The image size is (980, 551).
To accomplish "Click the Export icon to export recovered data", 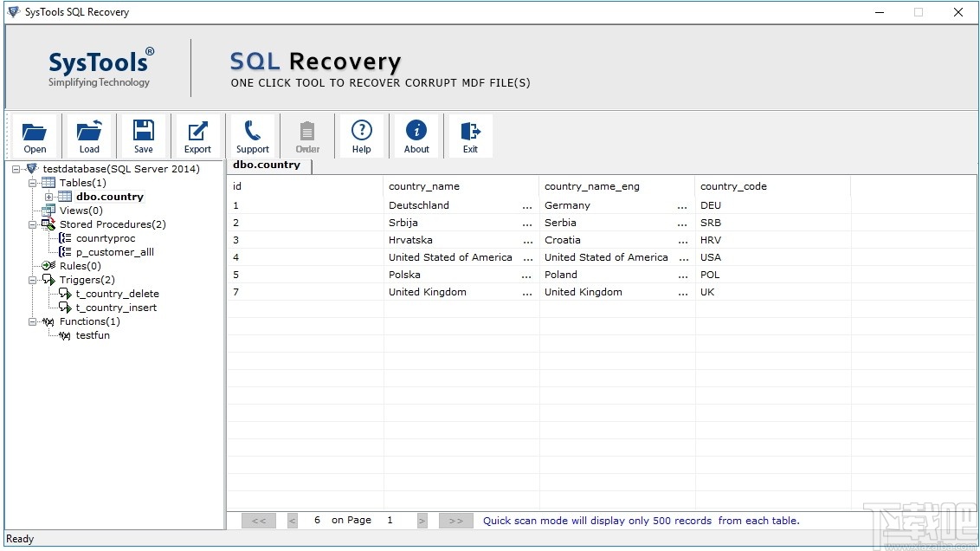I will pyautogui.click(x=197, y=135).
